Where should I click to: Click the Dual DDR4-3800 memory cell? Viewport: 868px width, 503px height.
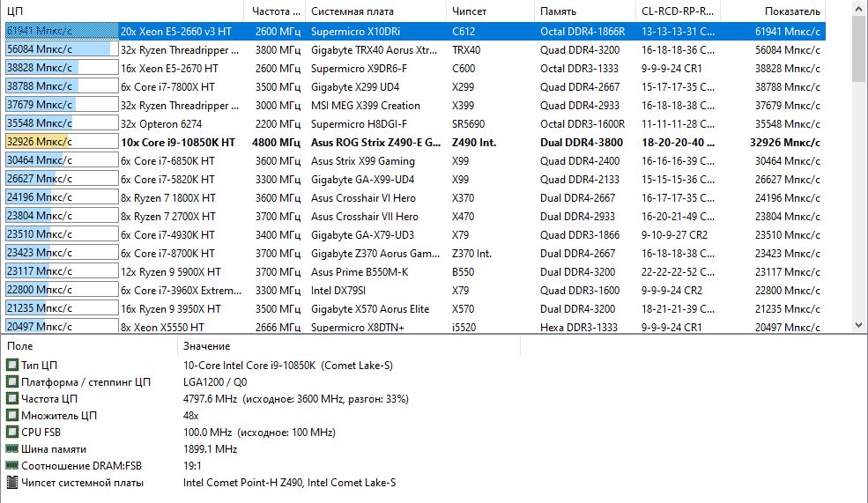coord(582,142)
